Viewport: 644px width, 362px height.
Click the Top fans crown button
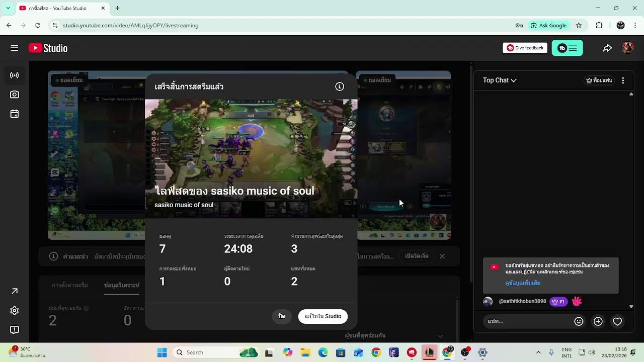(599, 80)
